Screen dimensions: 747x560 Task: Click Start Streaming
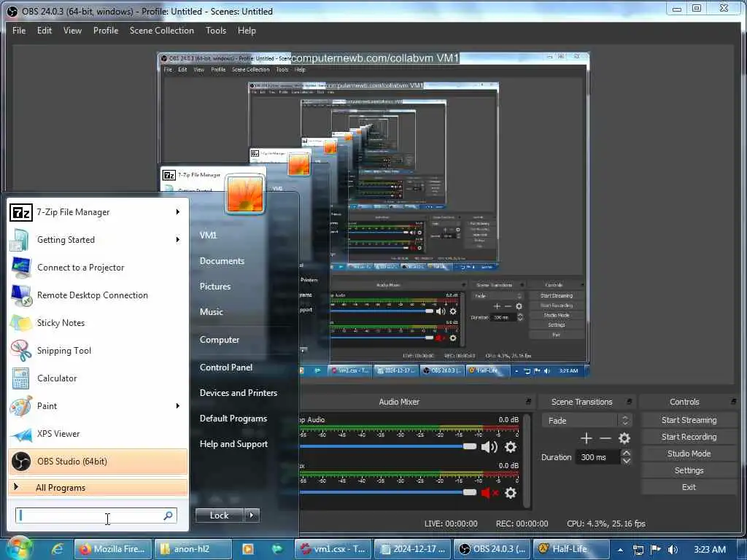(689, 420)
